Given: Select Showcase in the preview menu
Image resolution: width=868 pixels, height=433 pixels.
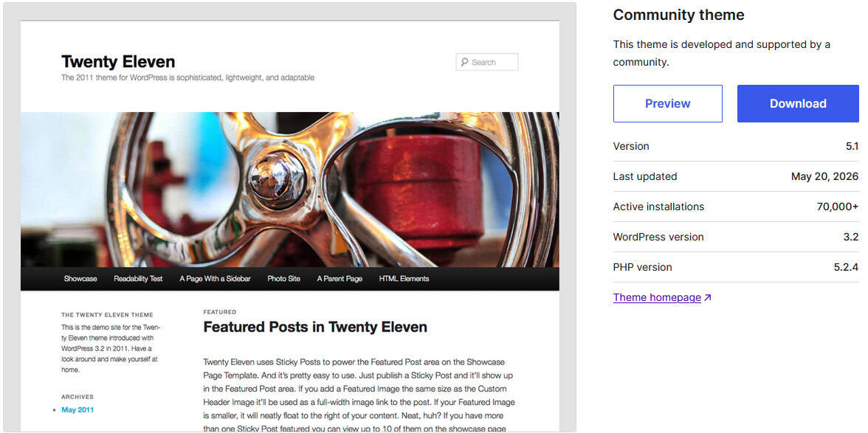Looking at the screenshot, I should 80,279.
